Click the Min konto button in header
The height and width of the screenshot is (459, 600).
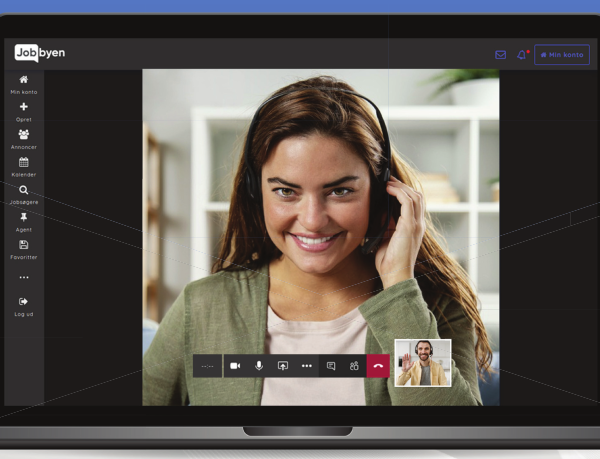point(561,55)
